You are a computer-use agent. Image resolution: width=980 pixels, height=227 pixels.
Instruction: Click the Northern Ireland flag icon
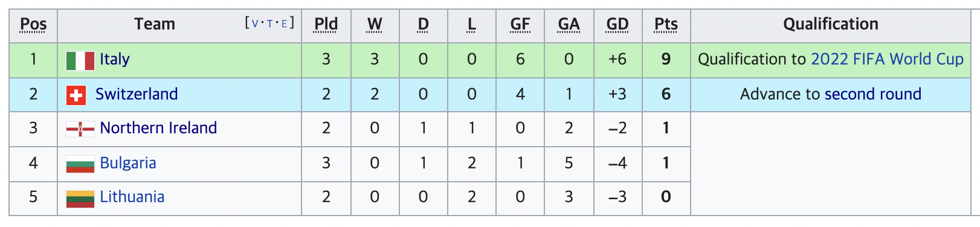point(80,129)
